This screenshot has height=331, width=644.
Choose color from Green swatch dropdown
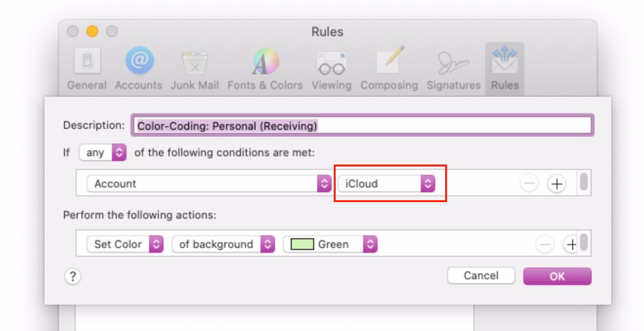(x=330, y=244)
